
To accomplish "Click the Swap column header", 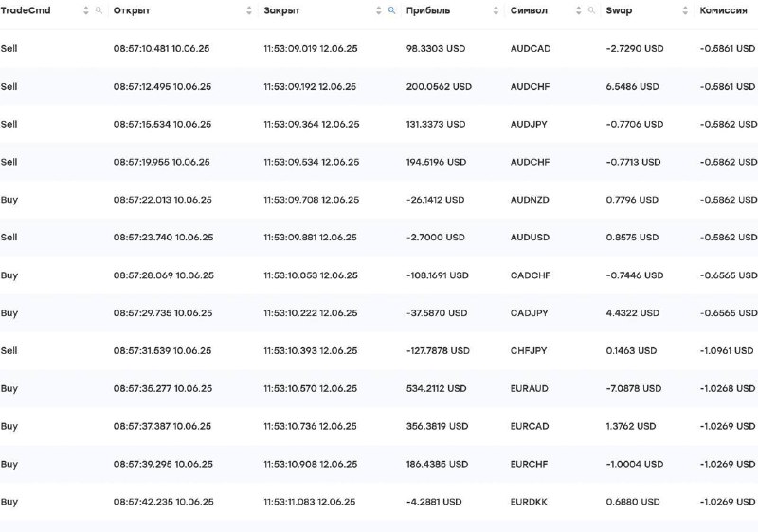I will (619, 10).
